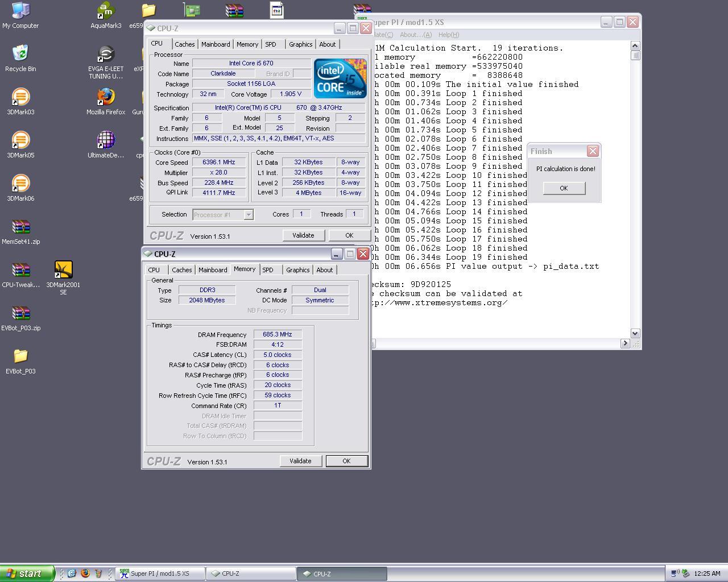Image resolution: width=728 pixels, height=582 pixels.
Task: Click OK in CPU-Z memory window
Action: [x=346, y=461]
